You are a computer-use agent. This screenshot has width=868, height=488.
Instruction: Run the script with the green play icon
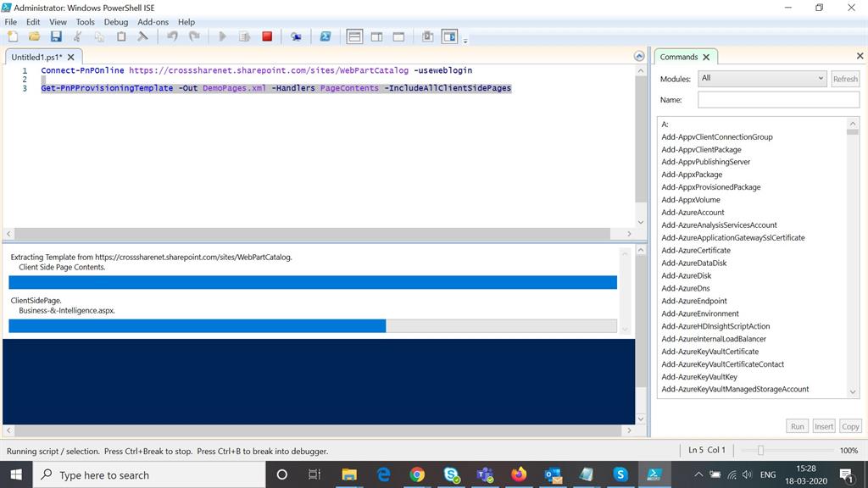click(223, 36)
